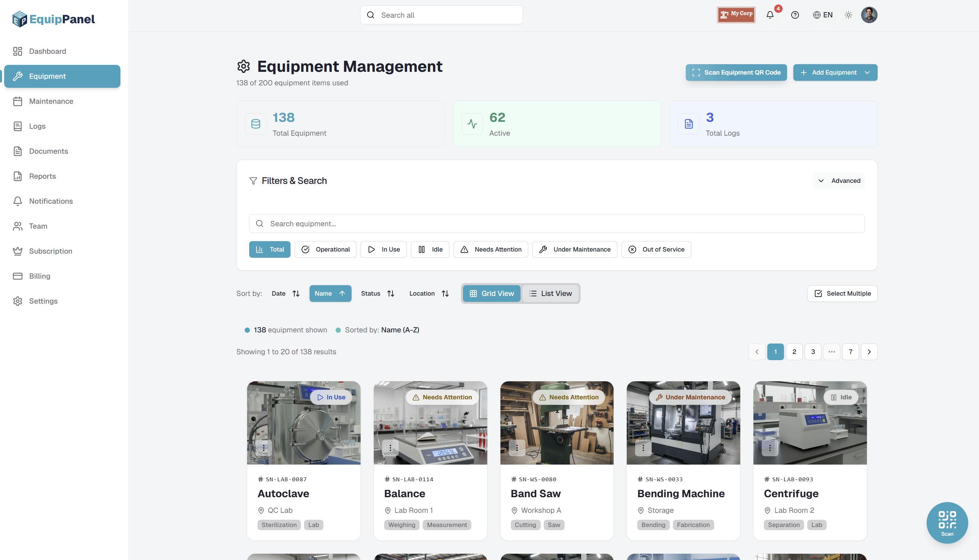979x560 pixels.
Task: Expand Advanced filters section
Action: [839, 181]
